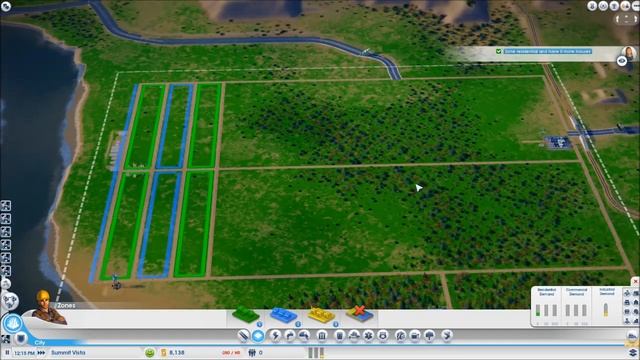Click the treasury amount 8,138
The height and width of the screenshot is (360, 640).
click(177, 353)
